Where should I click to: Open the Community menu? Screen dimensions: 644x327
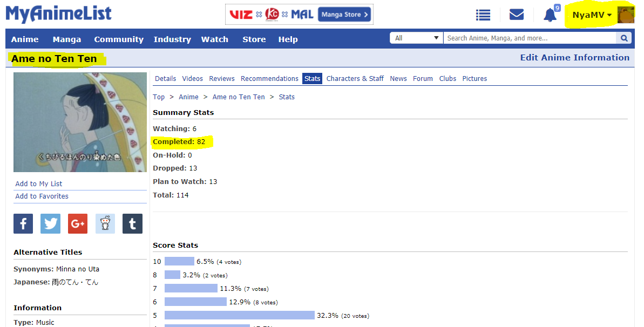point(119,39)
